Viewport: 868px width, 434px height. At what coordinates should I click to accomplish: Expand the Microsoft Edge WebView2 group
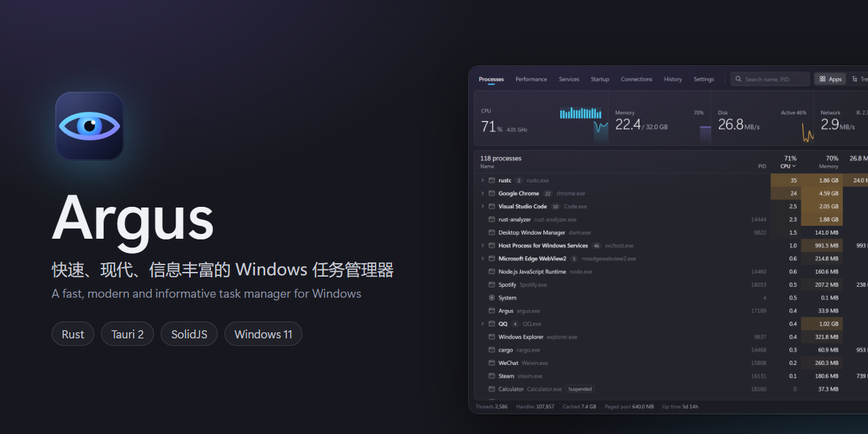(x=483, y=258)
